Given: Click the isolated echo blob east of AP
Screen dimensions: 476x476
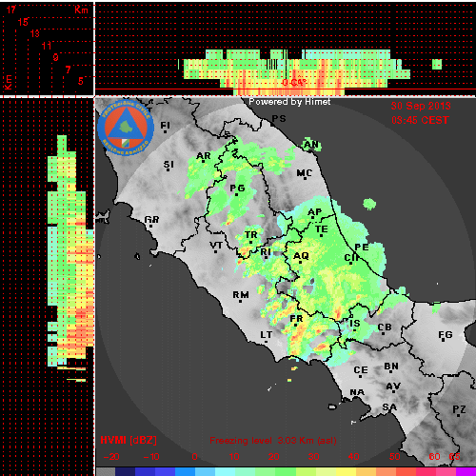Looking at the screenshot, I should 369,204.
